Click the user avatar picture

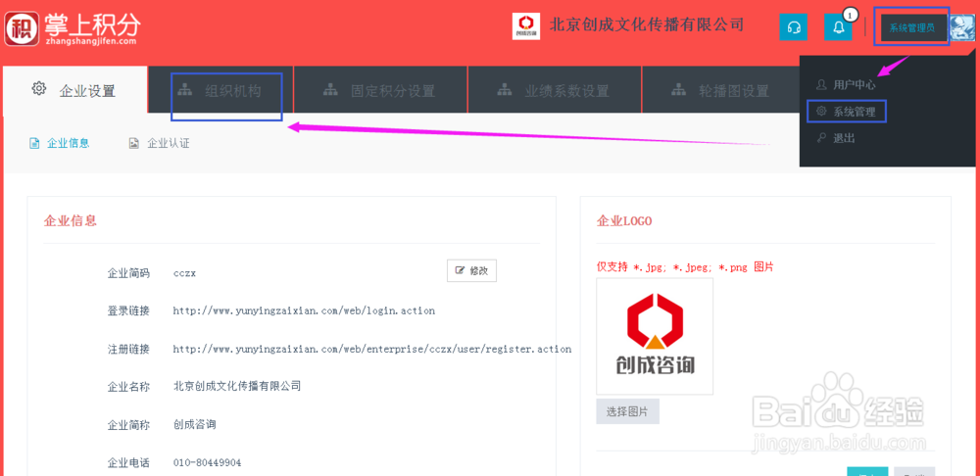(961, 27)
